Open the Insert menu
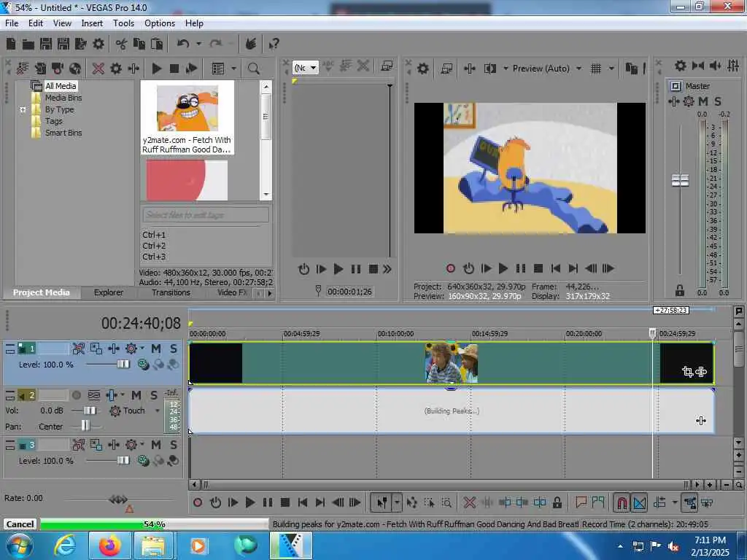The width and height of the screenshot is (747, 560). (x=92, y=23)
